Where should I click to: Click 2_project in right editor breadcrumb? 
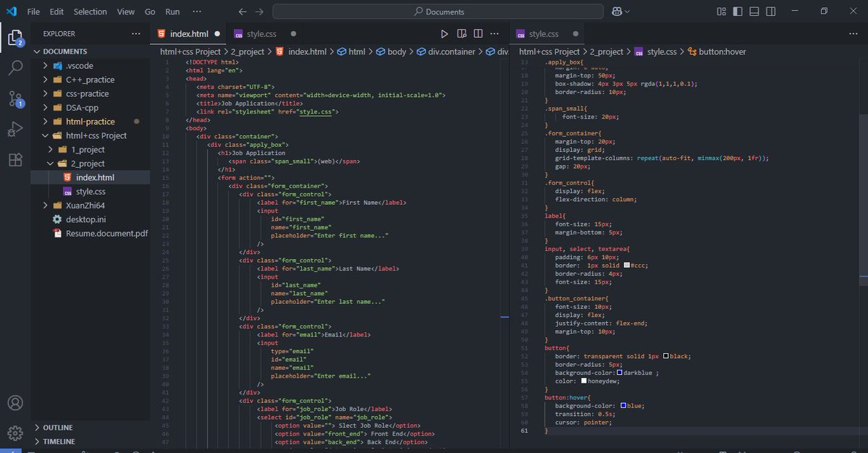tap(606, 51)
